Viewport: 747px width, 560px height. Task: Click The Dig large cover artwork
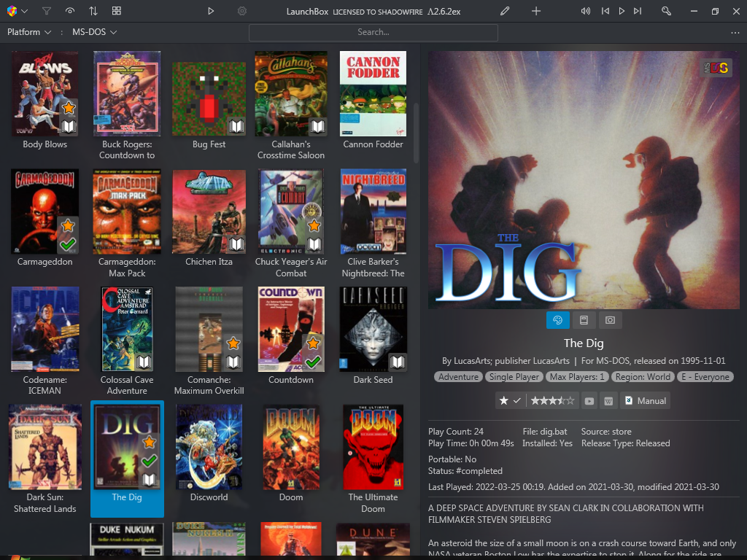tap(584, 180)
